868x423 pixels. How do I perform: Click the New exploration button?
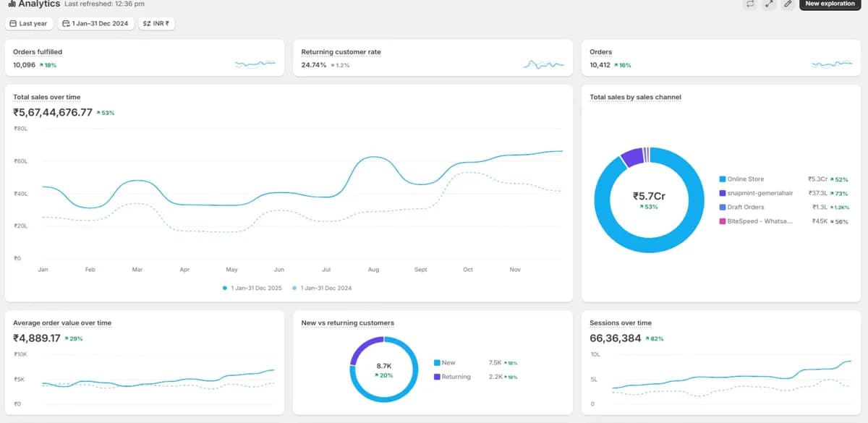(x=830, y=4)
